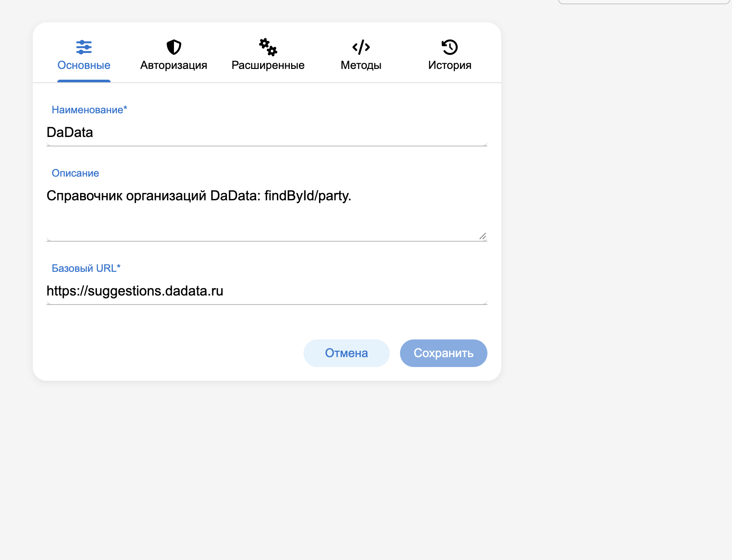Click the code brackets icon for Методы
This screenshot has width=732, height=560.
(361, 47)
